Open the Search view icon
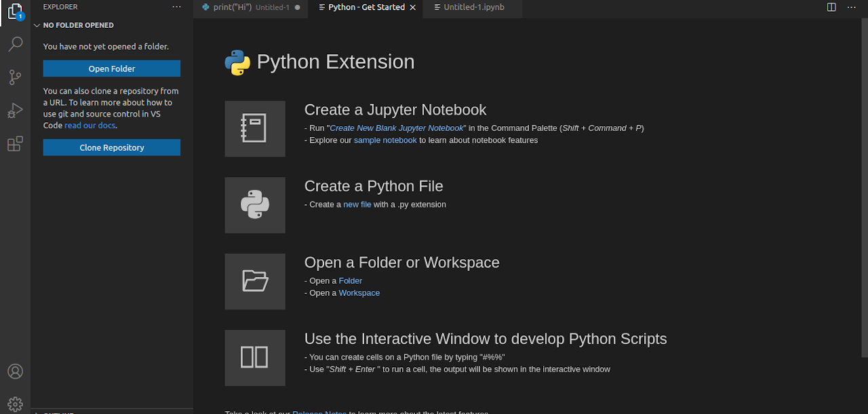The width and height of the screenshot is (868, 414). tap(15, 45)
